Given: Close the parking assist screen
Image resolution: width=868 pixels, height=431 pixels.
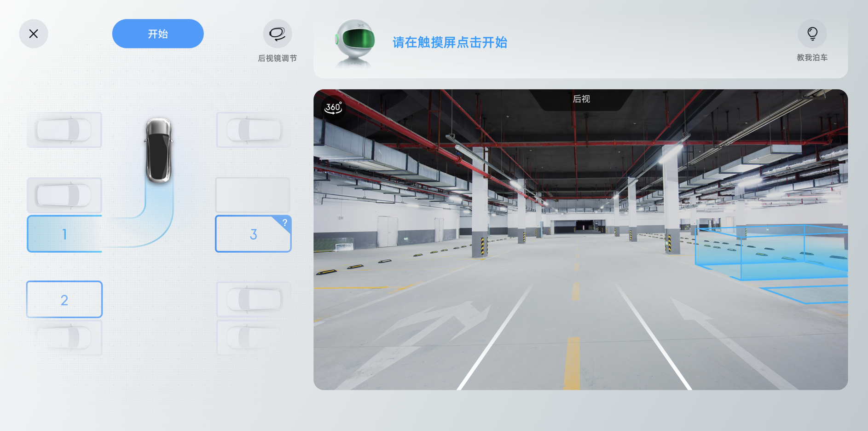Looking at the screenshot, I should pos(34,34).
